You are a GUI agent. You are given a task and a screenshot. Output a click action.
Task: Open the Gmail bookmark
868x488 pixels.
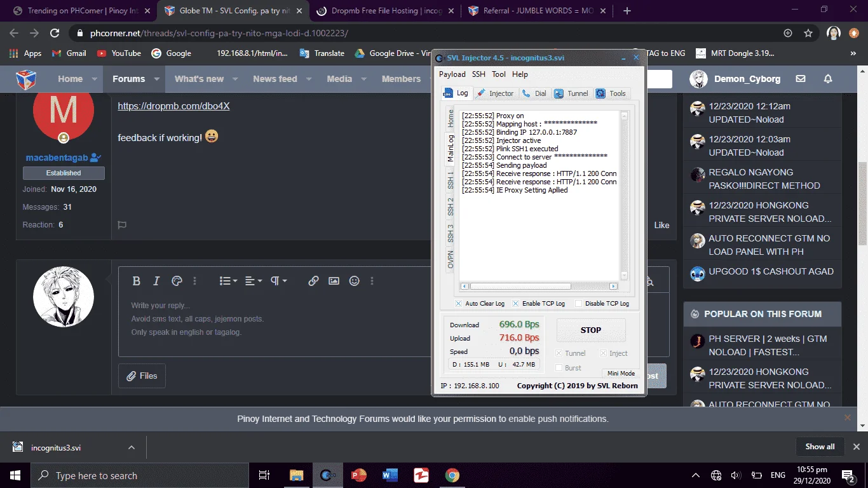(x=69, y=53)
